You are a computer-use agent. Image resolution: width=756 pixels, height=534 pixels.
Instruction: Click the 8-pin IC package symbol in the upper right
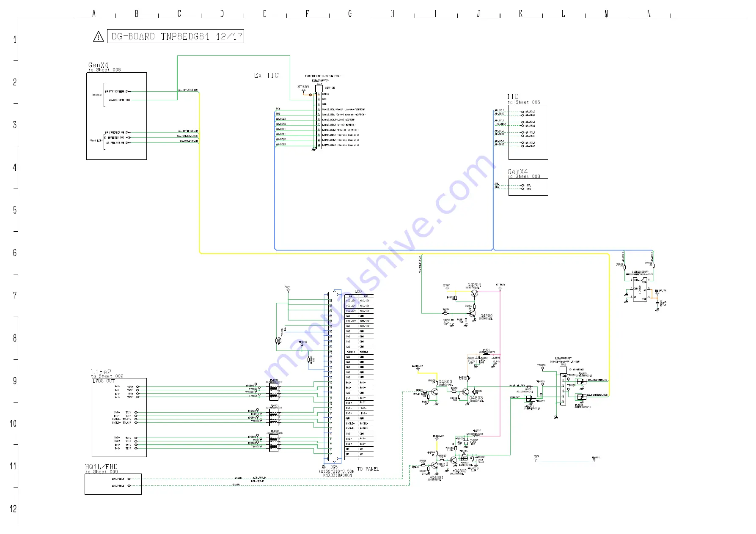640,290
